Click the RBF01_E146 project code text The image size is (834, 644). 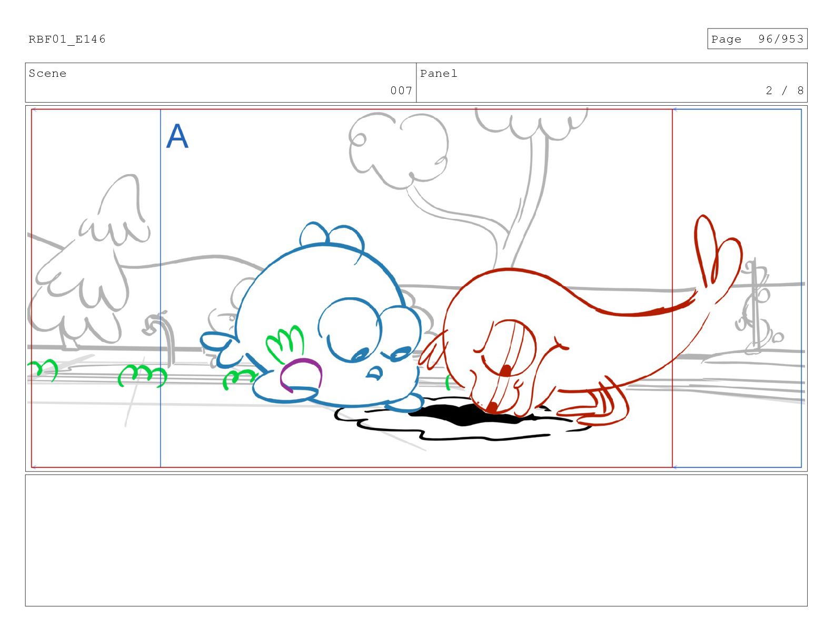67,39
